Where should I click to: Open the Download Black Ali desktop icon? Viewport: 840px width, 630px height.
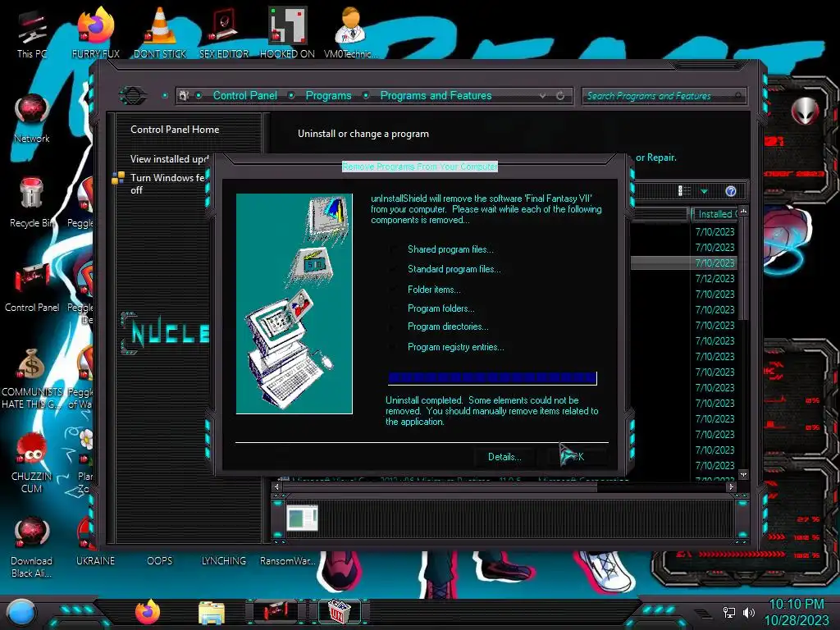coord(32,547)
